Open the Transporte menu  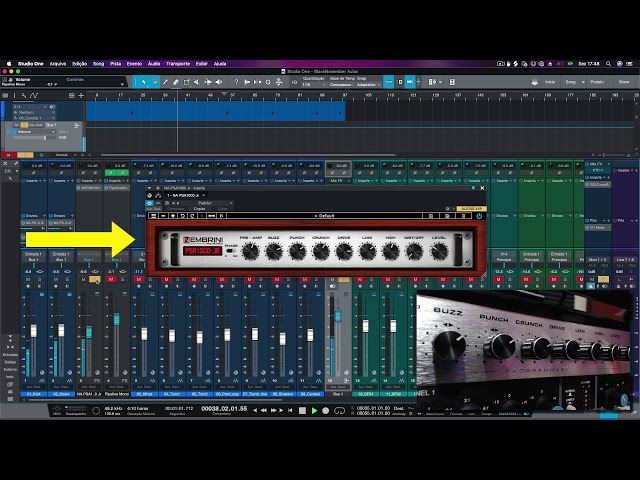coord(178,64)
